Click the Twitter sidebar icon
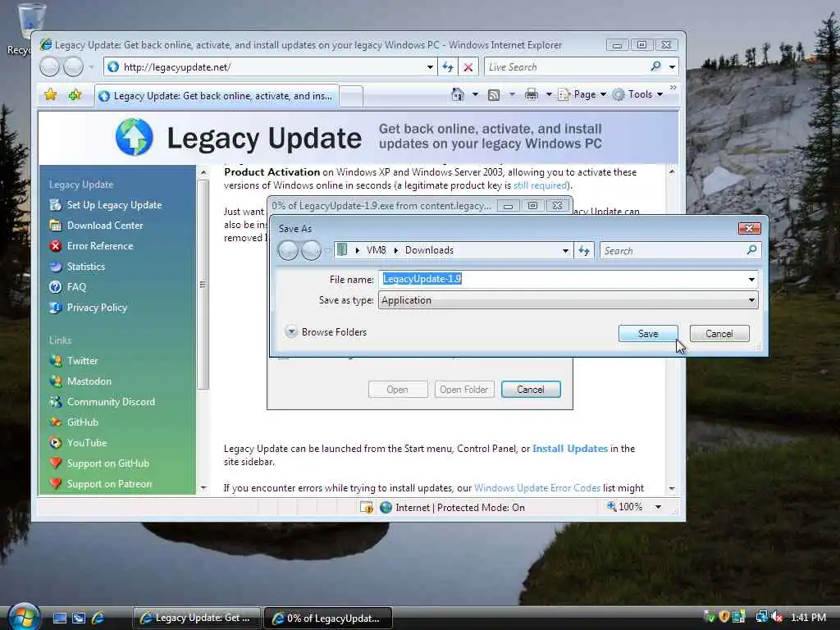 (x=55, y=361)
